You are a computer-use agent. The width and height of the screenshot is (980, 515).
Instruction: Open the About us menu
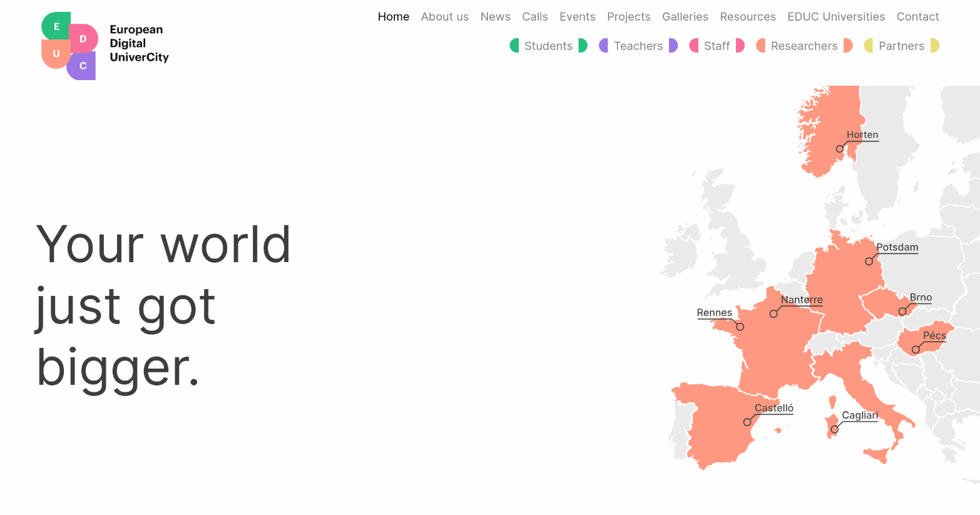click(x=444, y=17)
